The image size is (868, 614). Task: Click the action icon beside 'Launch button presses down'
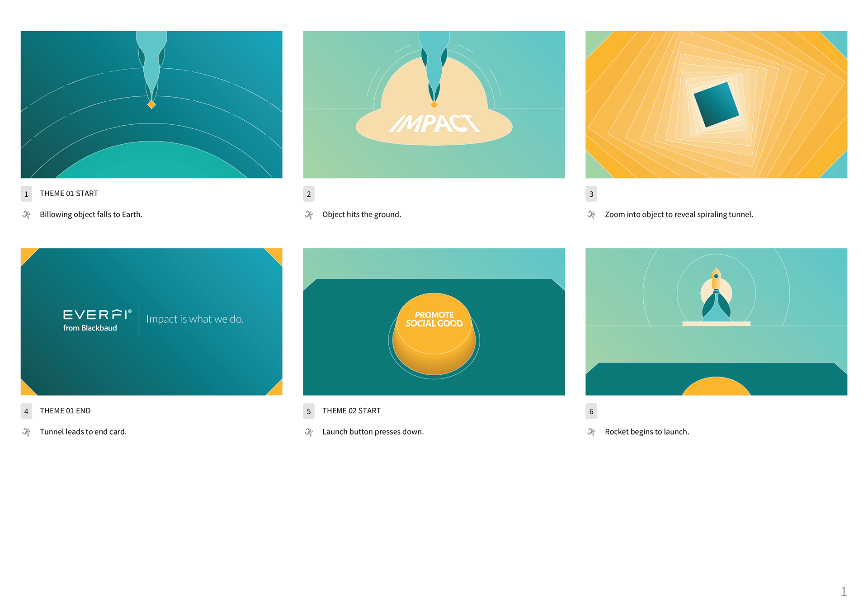point(309,432)
